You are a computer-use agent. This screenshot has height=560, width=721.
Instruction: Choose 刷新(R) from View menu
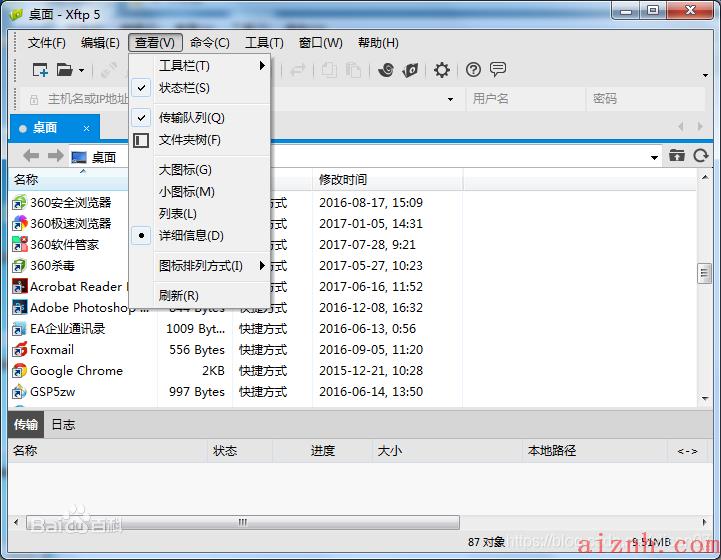tap(200, 295)
